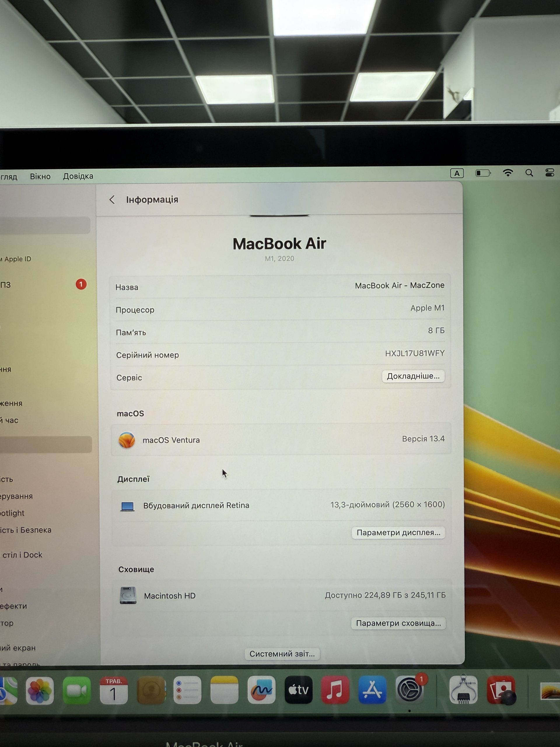
Task: Open Spotlight search magnifier in menu bar
Action: click(529, 173)
